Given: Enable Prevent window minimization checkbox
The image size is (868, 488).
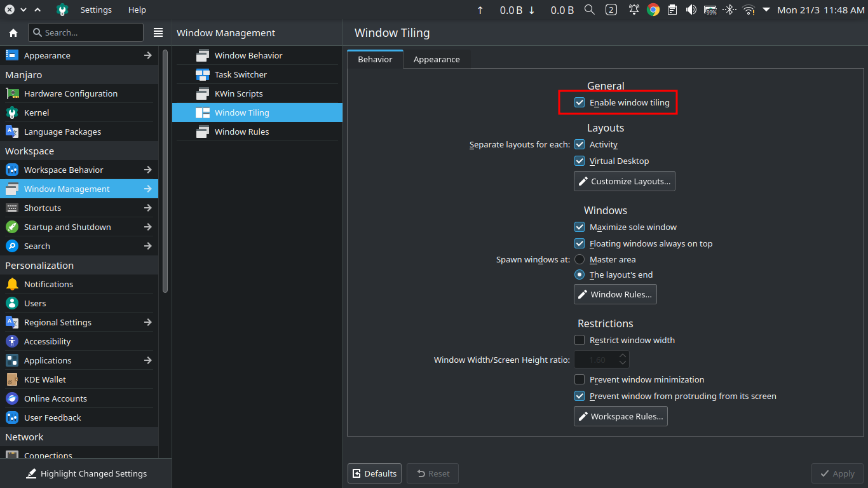Looking at the screenshot, I should click(580, 379).
